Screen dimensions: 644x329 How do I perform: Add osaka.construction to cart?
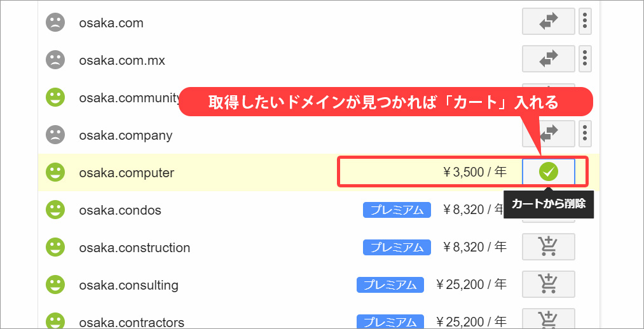click(x=548, y=246)
